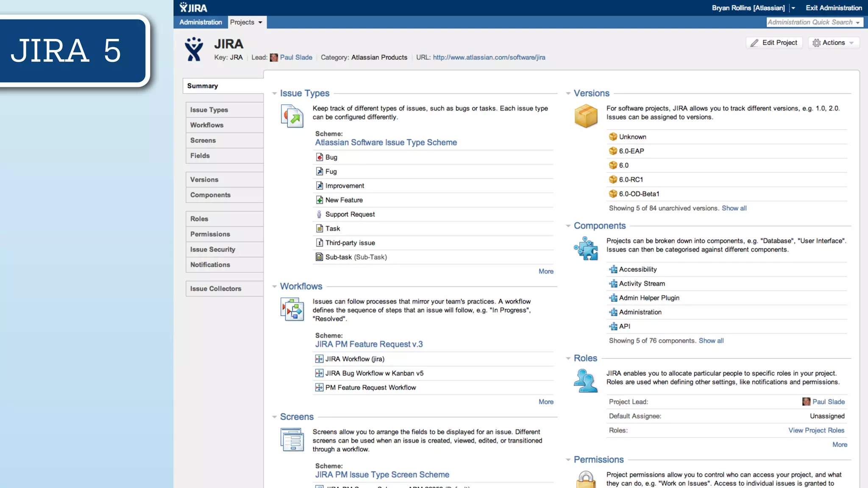The width and height of the screenshot is (868, 488).
Task: Click Show all components link
Action: [x=711, y=341]
